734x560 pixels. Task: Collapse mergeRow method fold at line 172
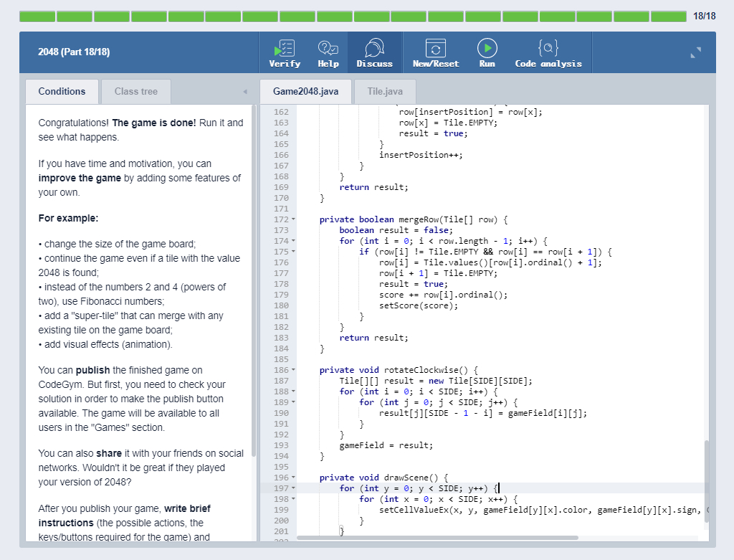294,219
